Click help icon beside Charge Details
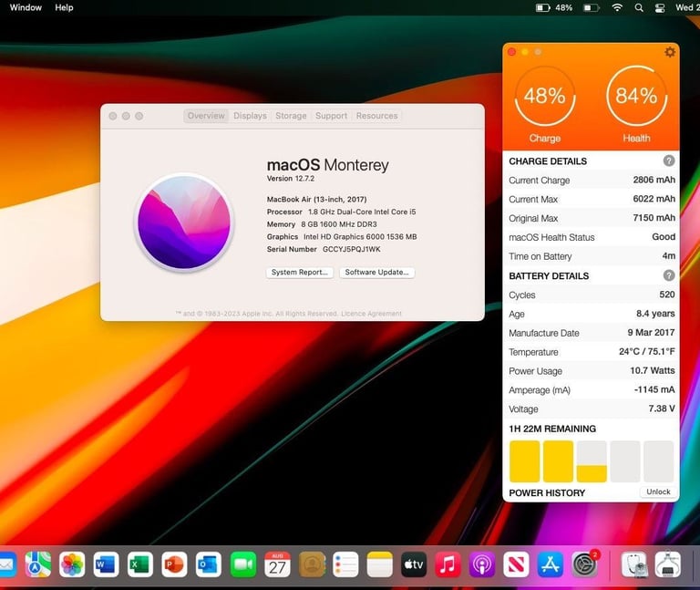The height and width of the screenshot is (590, 700). (x=668, y=160)
